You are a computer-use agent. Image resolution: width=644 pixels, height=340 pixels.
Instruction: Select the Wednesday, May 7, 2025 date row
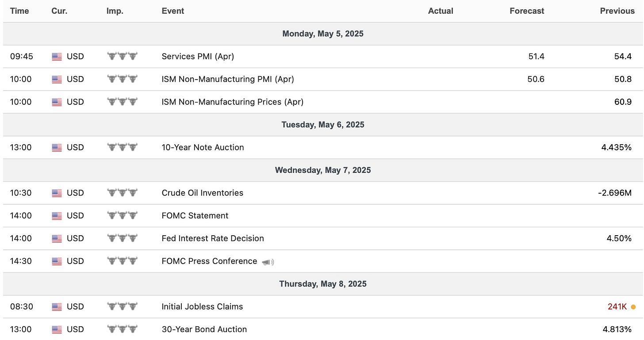click(323, 170)
